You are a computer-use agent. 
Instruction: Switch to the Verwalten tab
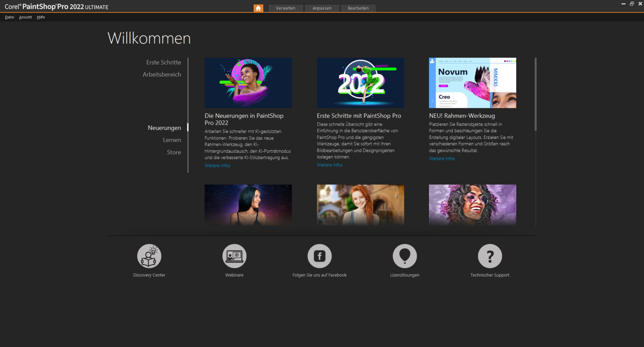coord(286,8)
